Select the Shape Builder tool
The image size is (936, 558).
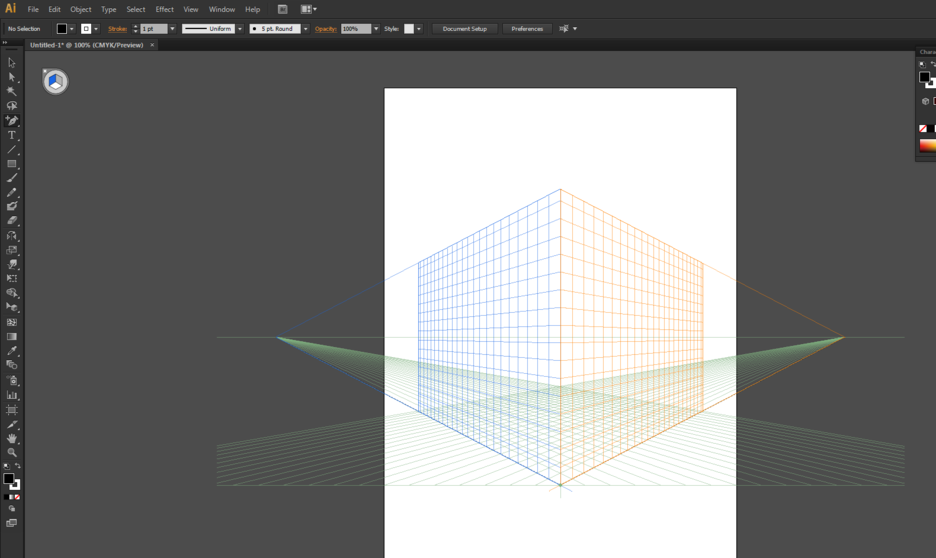pyautogui.click(x=11, y=293)
